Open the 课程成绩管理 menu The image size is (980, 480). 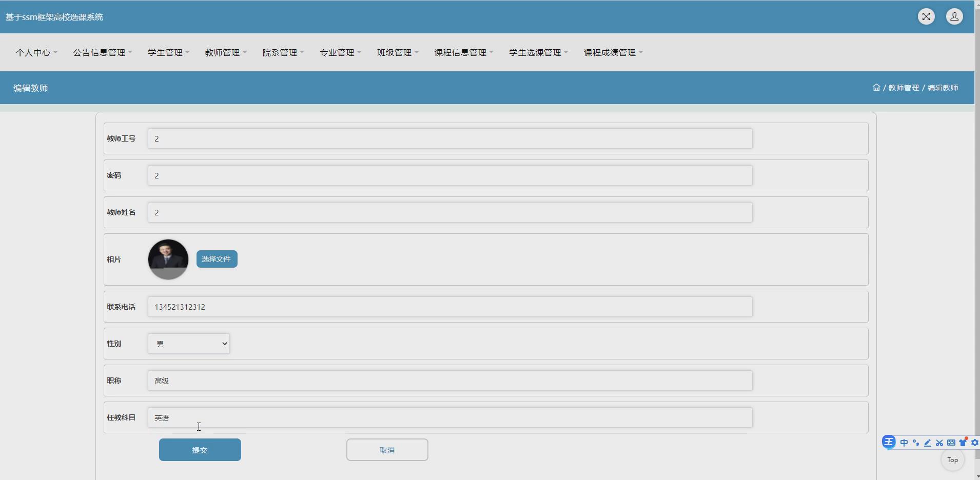pos(614,52)
